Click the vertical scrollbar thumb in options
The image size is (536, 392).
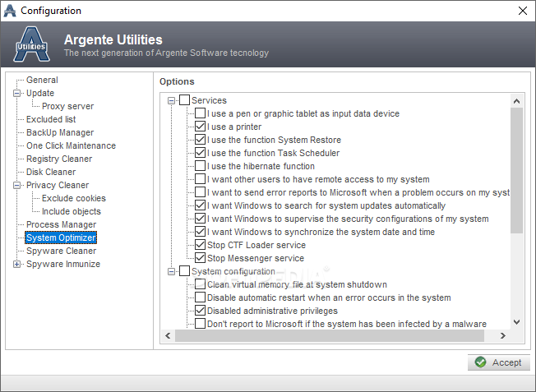(x=516, y=171)
